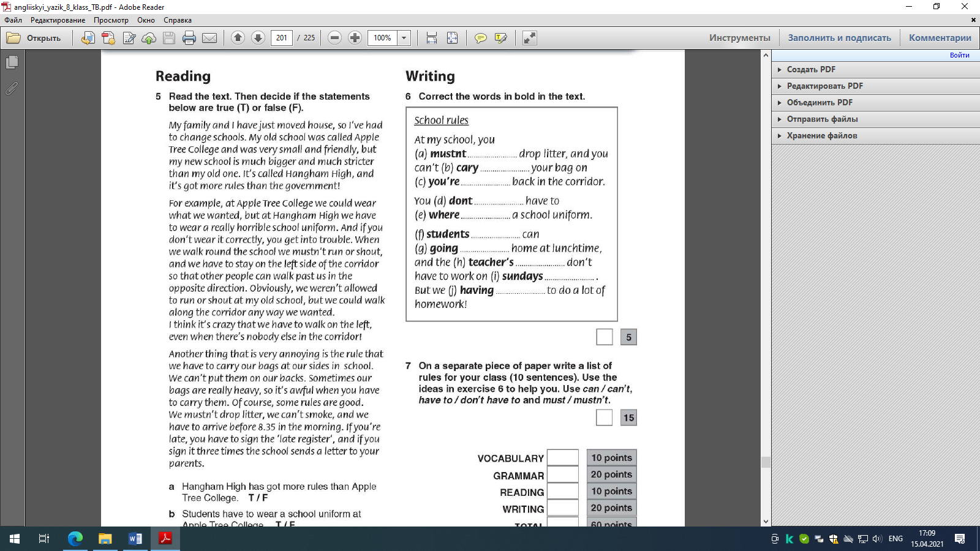Viewport: 980px width, 551px height.
Task: Open the Инструменты pane tab
Action: 739,38
